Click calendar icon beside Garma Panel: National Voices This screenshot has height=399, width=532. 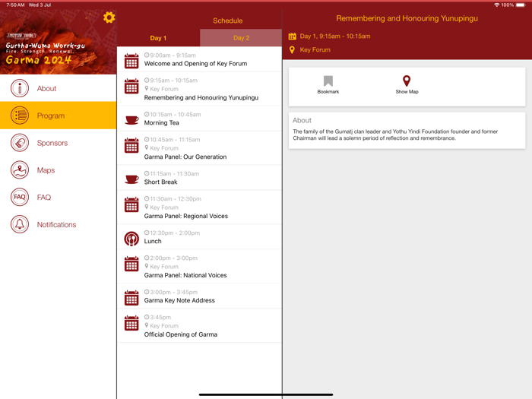[x=131, y=264]
